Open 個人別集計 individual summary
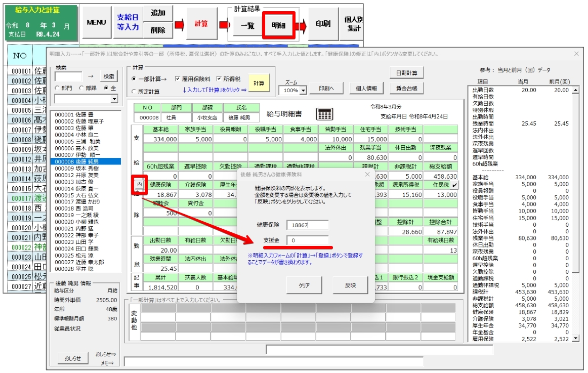The image size is (588, 373). pyautogui.click(x=353, y=23)
